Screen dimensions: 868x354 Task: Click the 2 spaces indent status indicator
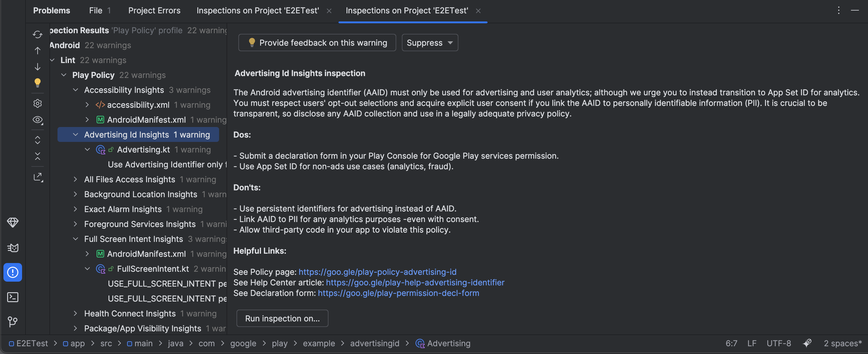[x=843, y=343]
